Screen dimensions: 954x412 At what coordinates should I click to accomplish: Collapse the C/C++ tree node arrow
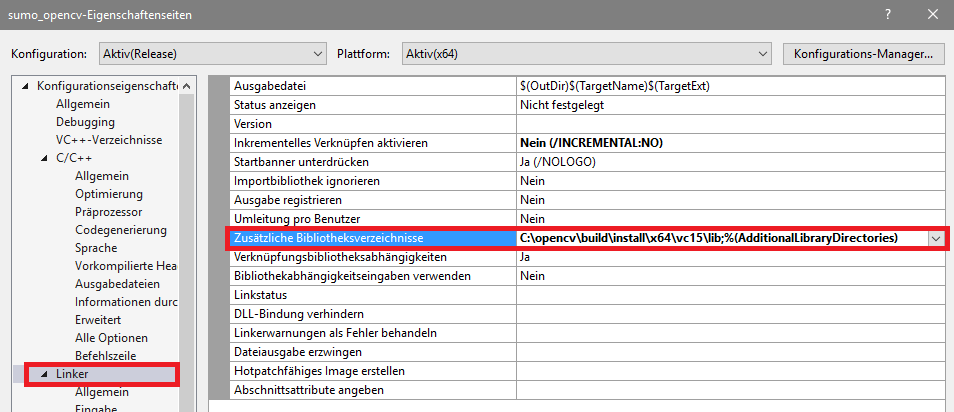(43, 158)
